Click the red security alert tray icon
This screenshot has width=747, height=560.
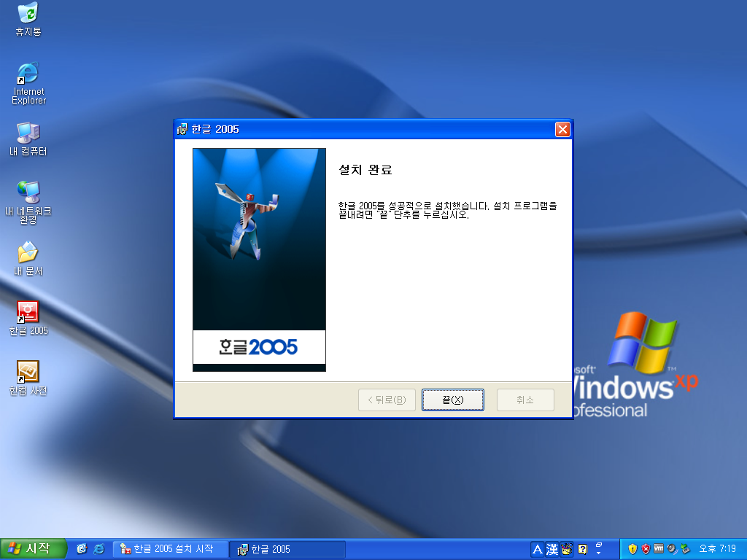click(646, 549)
